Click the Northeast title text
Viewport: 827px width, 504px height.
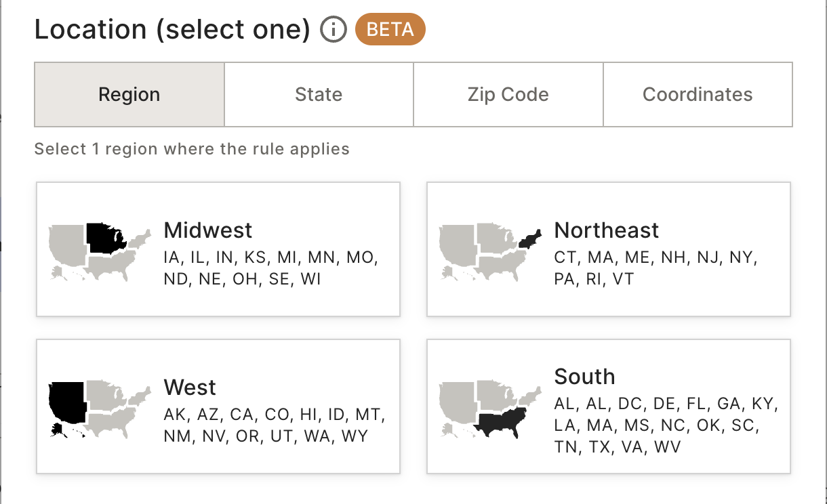point(607,230)
